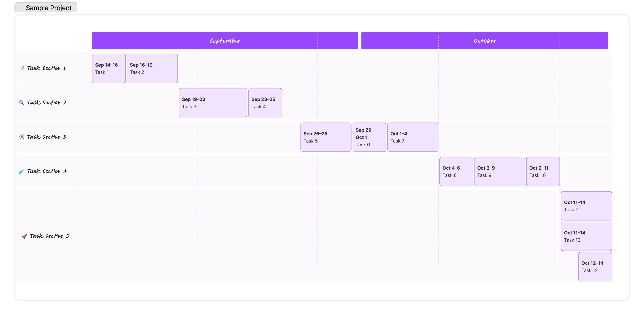The image size is (644, 315).
Task: Select the magnifying glass icon for Task Section 2
Action: click(22, 102)
